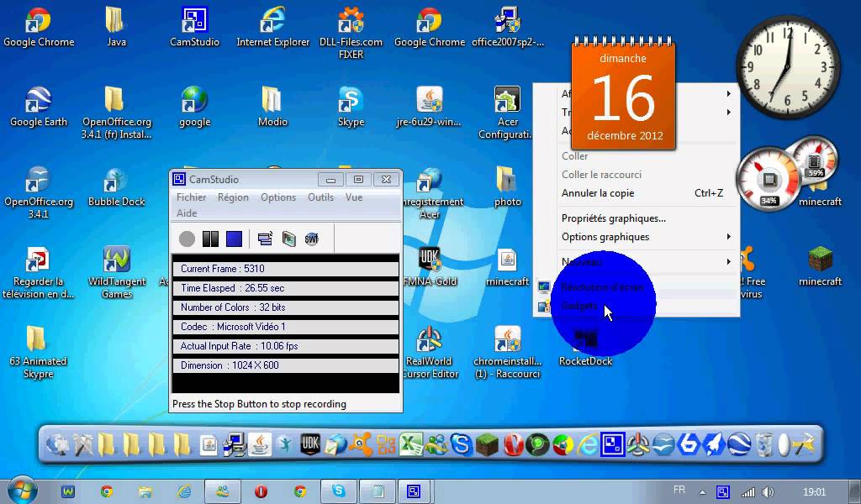Click the Opera icon on the taskbar
This screenshot has width=861, height=504.
coord(261,491)
